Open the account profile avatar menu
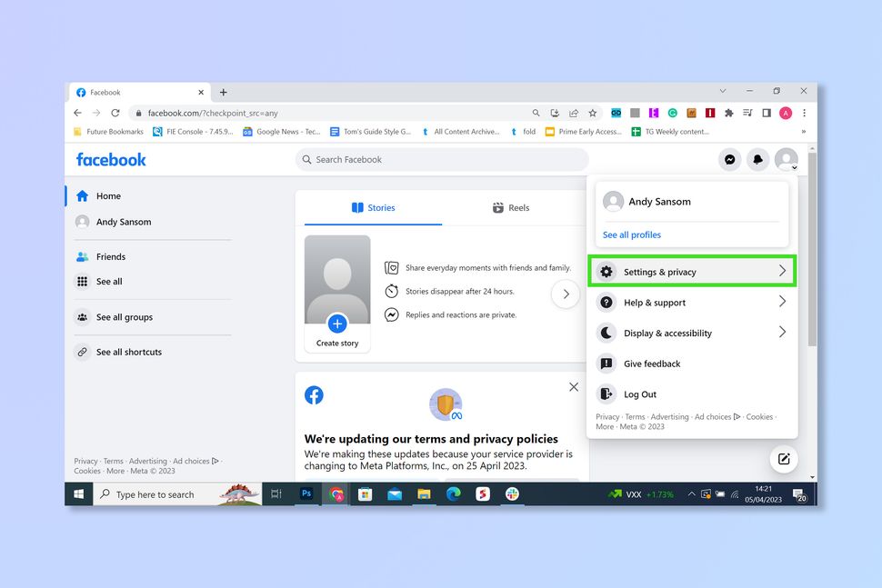 click(x=786, y=160)
